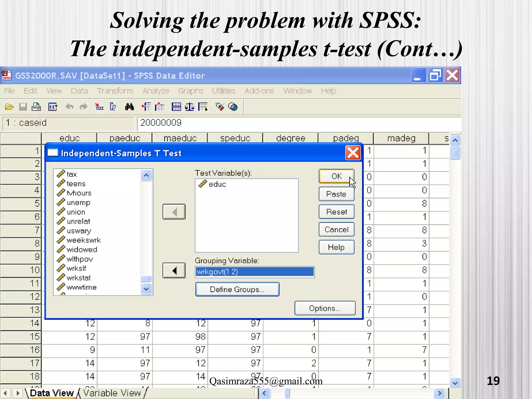Click the T Test dialog title icon

coord(53,153)
